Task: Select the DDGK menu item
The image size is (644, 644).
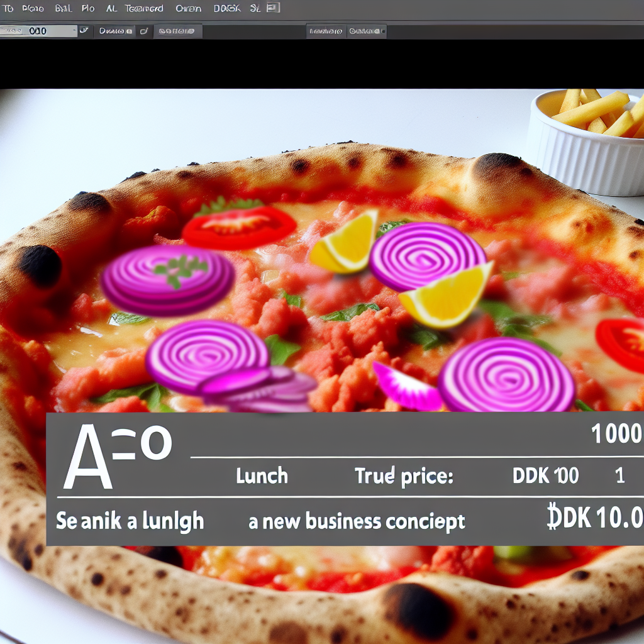Action: click(226, 9)
